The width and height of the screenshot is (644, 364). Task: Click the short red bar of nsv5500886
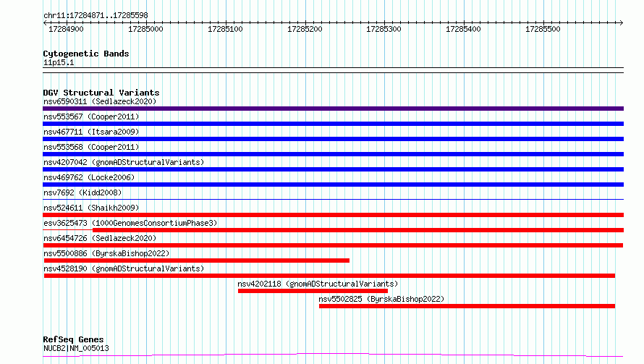click(197, 261)
